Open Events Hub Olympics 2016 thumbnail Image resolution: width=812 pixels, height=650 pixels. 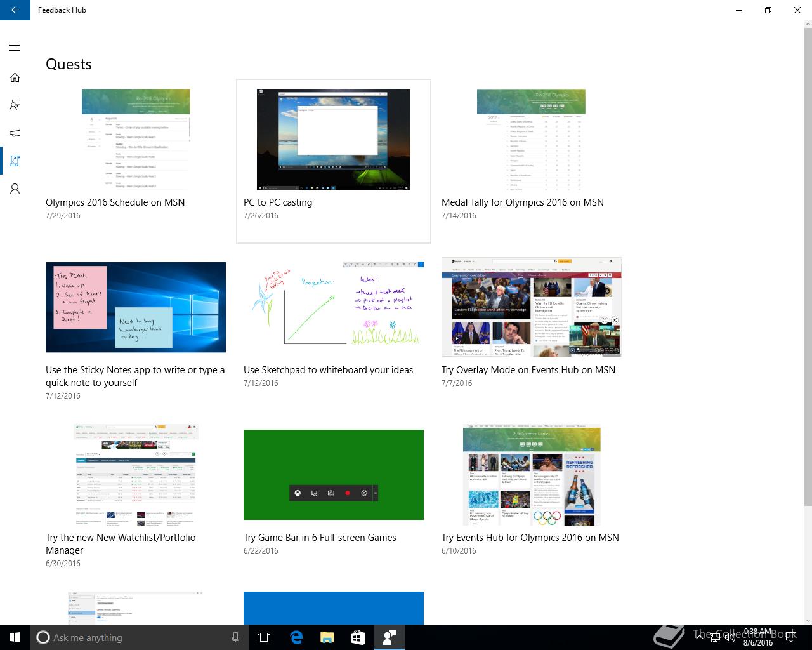532,475
